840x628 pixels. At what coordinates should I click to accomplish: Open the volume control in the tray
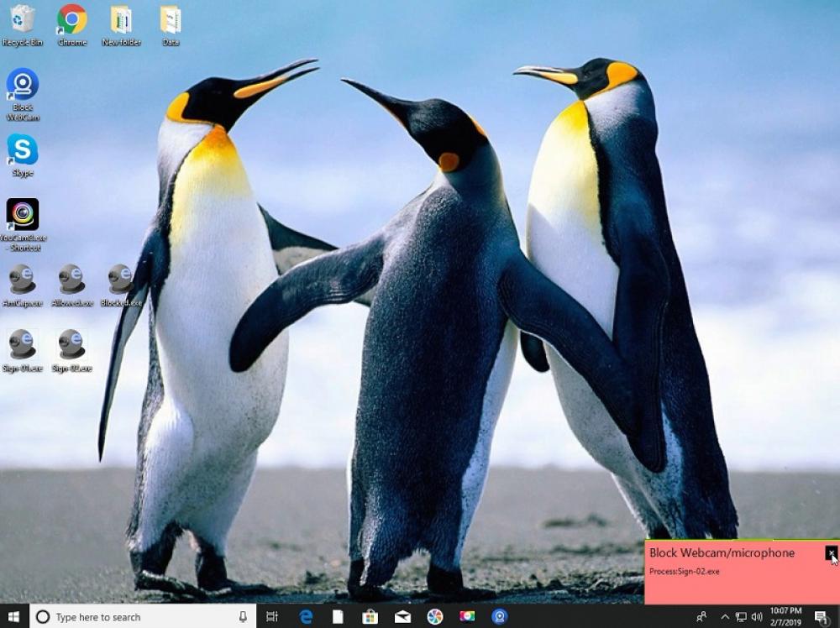point(758,617)
